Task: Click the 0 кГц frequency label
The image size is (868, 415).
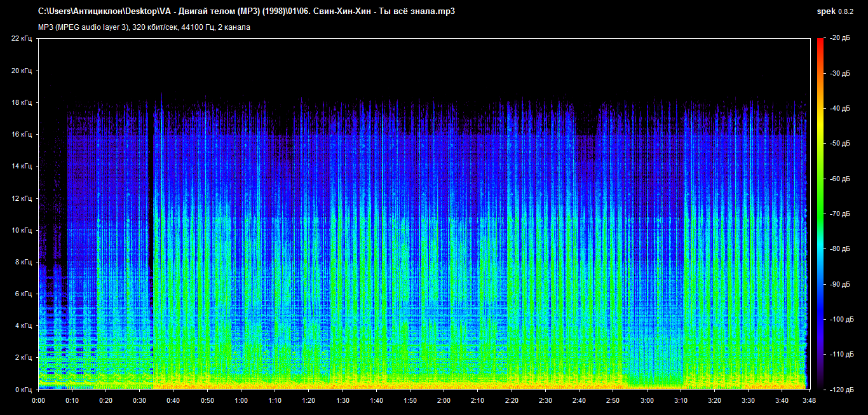Action: point(24,389)
